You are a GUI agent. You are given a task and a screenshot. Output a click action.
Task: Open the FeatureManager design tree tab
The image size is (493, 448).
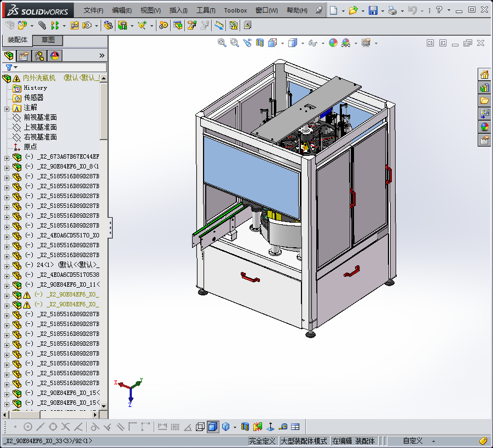click(9, 56)
